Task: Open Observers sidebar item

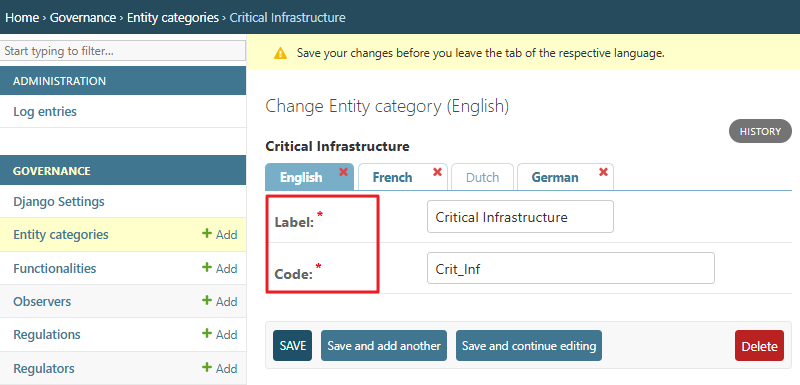Action: tap(42, 301)
